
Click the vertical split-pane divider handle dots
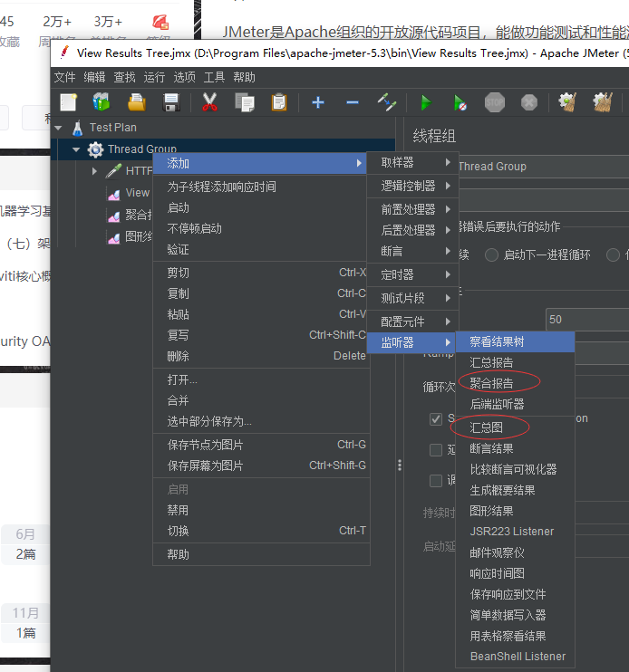click(x=400, y=466)
